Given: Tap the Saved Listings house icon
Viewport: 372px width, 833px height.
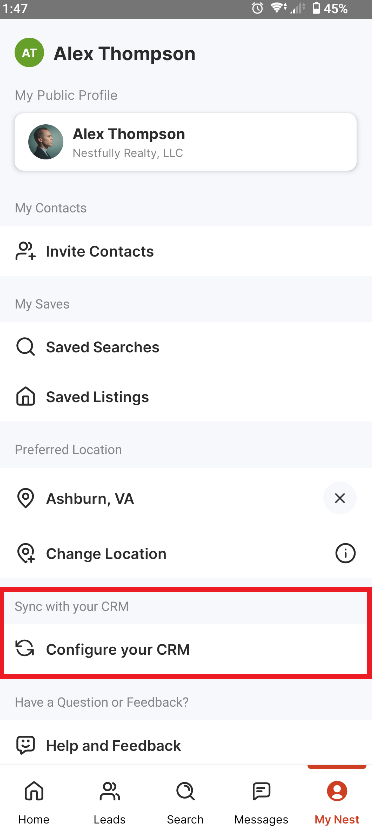Looking at the screenshot, I should pyautogui.click(x=26, y=397).
